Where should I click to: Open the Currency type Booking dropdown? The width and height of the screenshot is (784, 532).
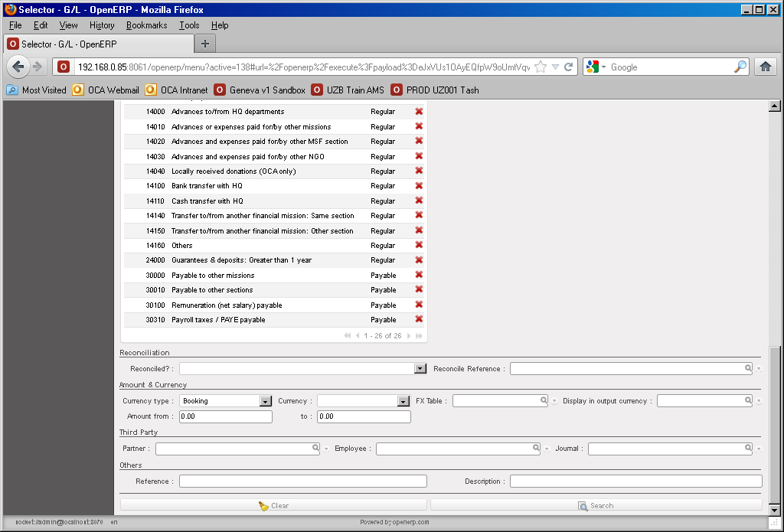pos(266,401)
